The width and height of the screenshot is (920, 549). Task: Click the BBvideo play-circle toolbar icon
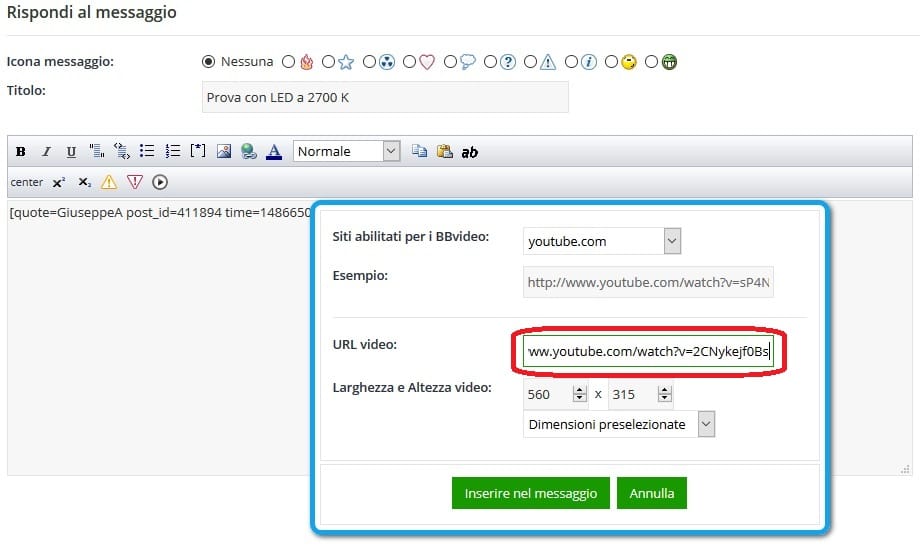tap(160, 182)
